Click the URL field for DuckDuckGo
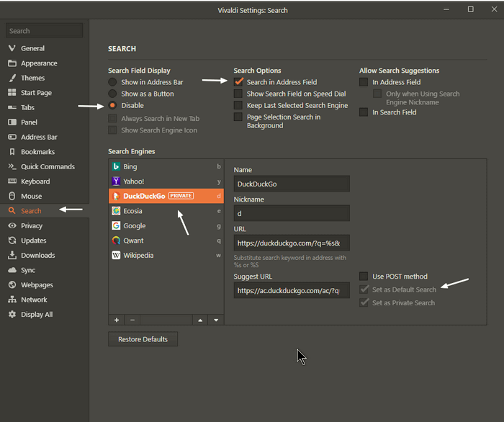Screen dimensions: 504x422 pyautogui.click(x=292, y=243)
